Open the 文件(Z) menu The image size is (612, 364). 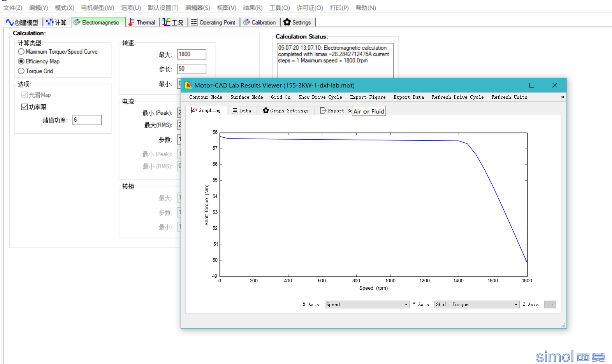13,8
